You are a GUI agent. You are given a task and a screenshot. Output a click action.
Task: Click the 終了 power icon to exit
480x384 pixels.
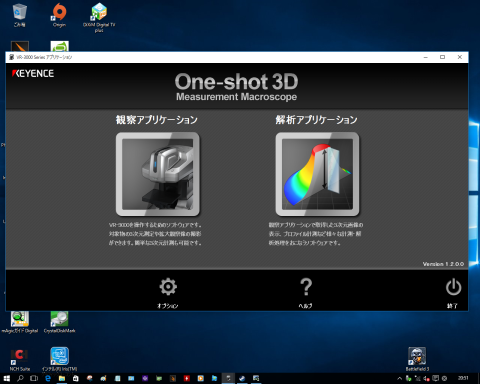coord(453,287)
